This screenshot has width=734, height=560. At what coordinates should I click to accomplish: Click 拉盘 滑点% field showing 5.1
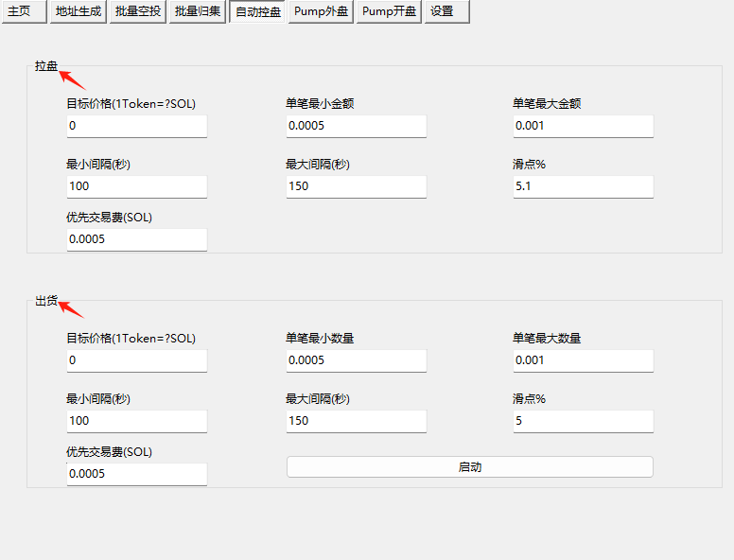(584, 186)
